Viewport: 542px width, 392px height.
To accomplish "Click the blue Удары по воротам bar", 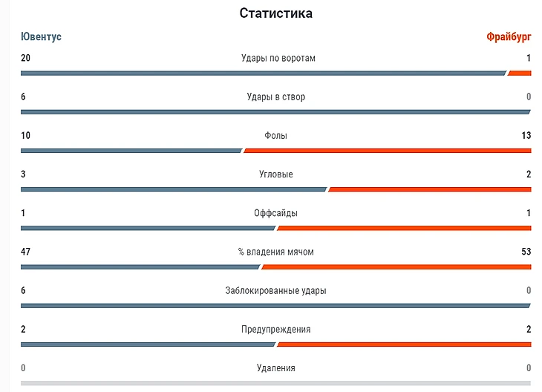I will 264,73.
